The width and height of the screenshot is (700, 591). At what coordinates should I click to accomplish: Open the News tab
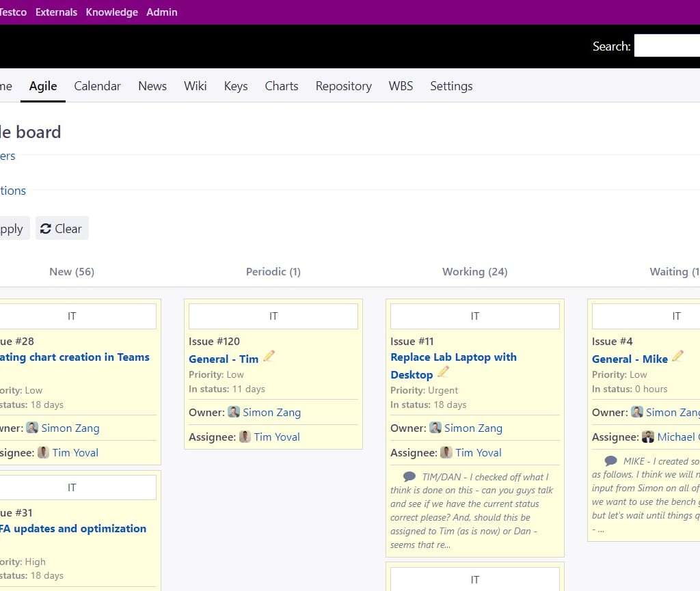(152, 86)
